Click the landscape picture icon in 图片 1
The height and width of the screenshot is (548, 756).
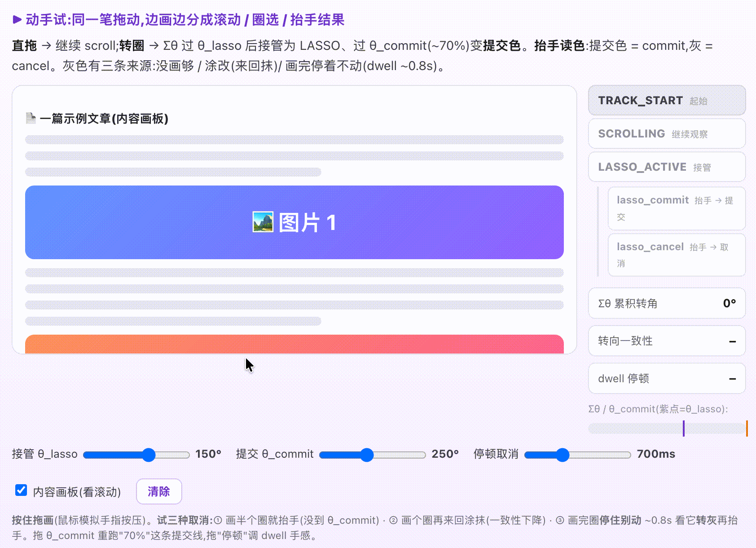point(263,222)
